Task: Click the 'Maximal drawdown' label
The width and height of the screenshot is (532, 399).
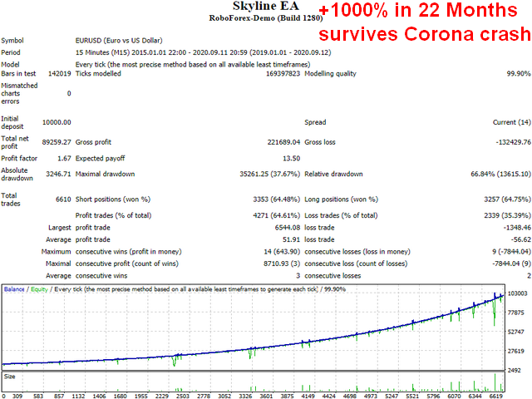Action: click(106, 174)
